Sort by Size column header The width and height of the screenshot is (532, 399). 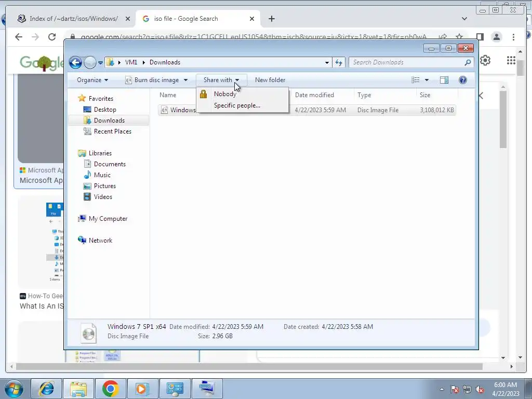tap(425, 95)
